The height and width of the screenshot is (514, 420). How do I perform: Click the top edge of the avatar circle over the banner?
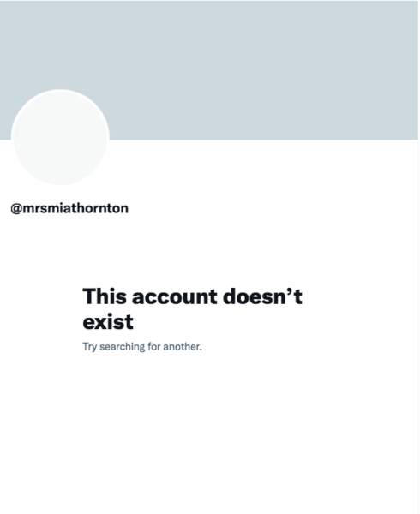click(60, 91)
